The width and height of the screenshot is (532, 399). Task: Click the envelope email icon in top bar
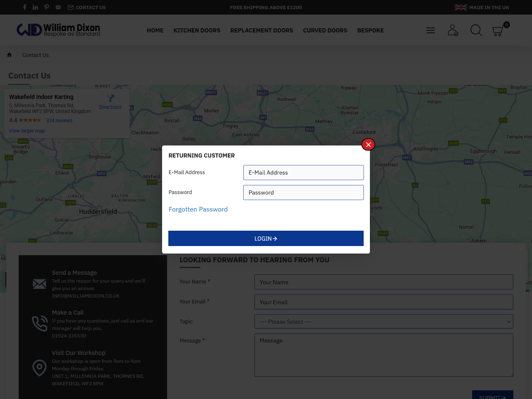pos(58,7)
